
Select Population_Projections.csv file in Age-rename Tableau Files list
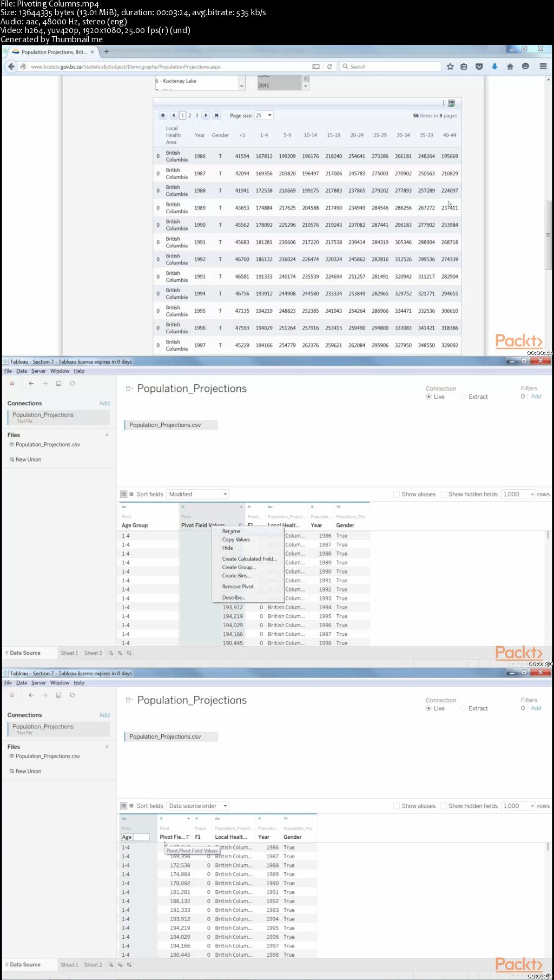tap(48, 756)
